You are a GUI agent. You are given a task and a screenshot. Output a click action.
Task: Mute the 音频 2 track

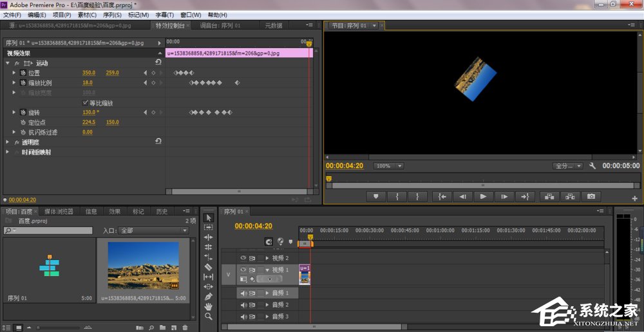(x=243, y=305)
